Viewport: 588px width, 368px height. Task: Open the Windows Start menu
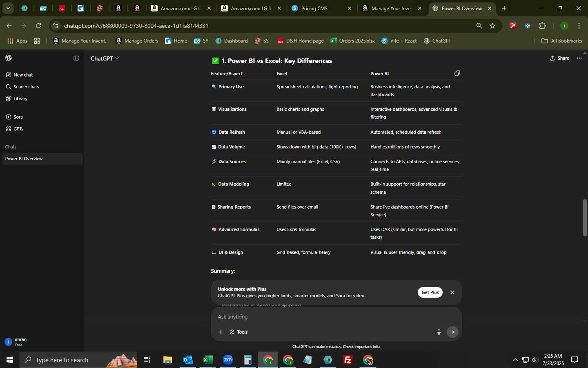click(x=10, y=360)
